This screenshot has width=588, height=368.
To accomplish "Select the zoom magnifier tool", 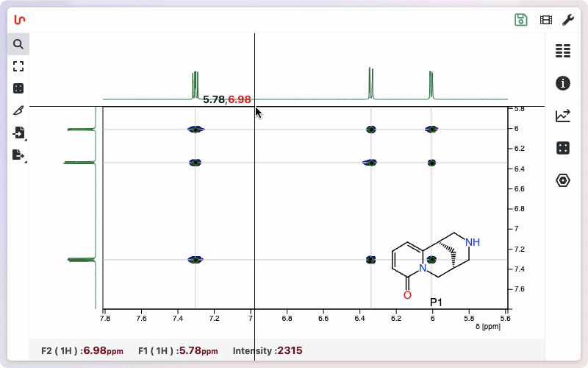I will click(18, 44).
